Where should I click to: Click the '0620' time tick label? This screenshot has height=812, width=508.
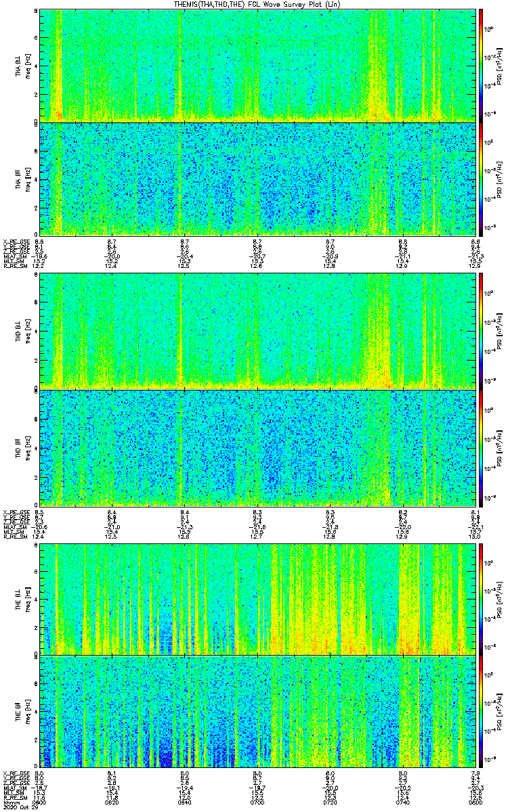click(x=112, y=802)
